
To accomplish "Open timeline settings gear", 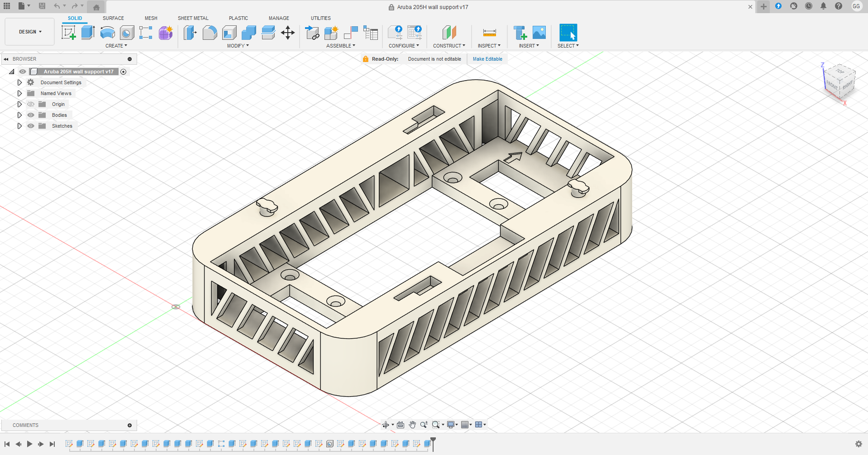I will tap(858, 444).
